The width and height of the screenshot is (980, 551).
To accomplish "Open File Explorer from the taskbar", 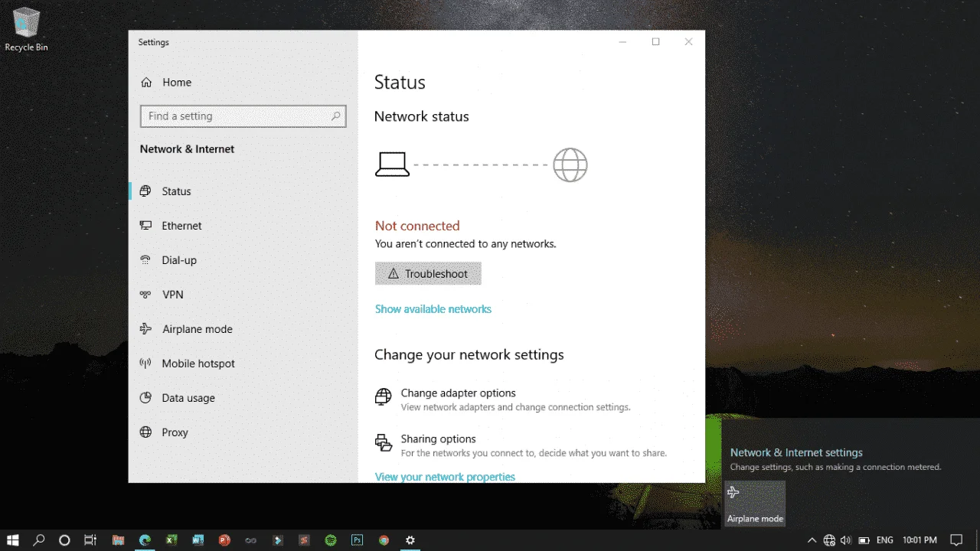I will (118, 540).
